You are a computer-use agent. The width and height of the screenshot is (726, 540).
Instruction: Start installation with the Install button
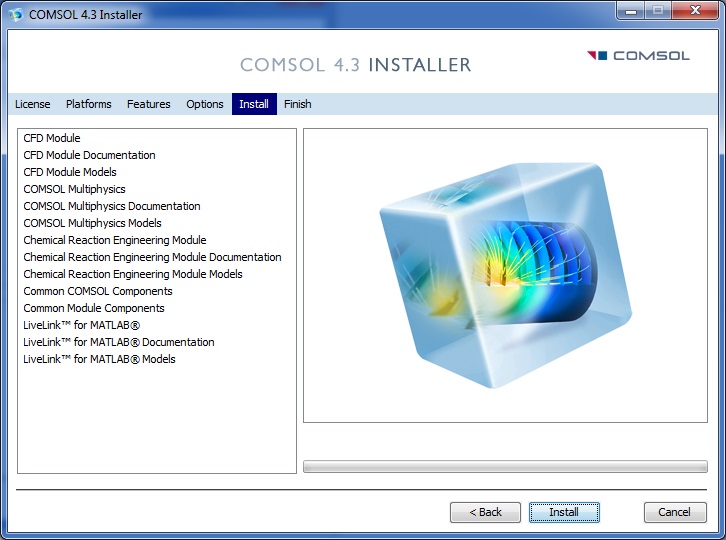click(x=564, y=512)
